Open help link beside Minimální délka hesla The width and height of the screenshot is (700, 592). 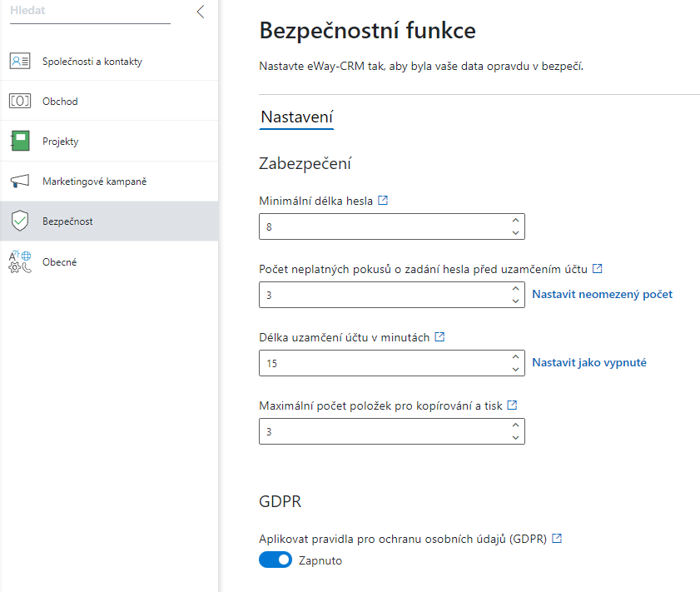point(383,200)
